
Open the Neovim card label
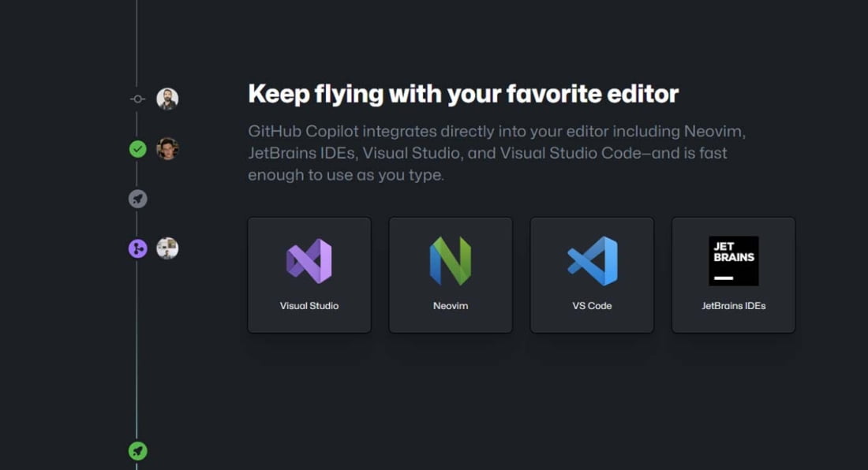click(x=451, y=306)
